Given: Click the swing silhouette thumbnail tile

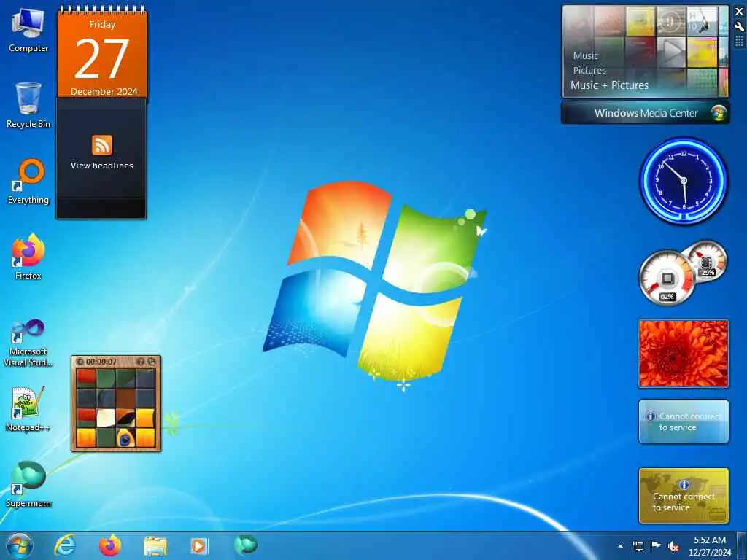Looking at the screenshot, I should click(x=701, y=21).
